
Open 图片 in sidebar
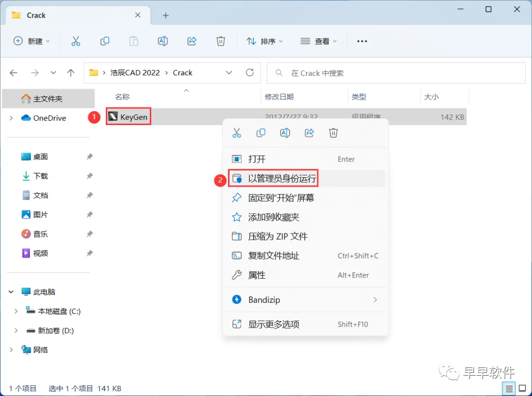pos(40,215)
